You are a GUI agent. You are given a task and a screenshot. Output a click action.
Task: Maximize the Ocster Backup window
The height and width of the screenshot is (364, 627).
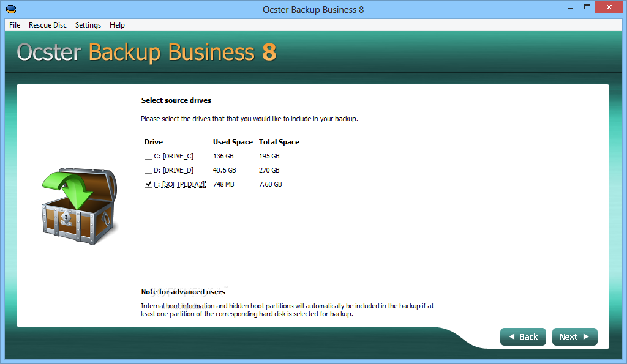coord(587,7)
